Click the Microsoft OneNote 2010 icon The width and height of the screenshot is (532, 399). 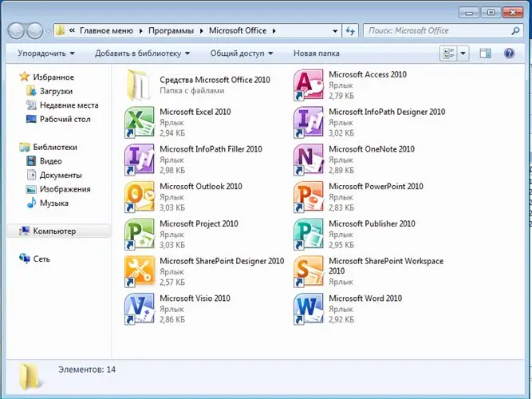click(309, 160)
